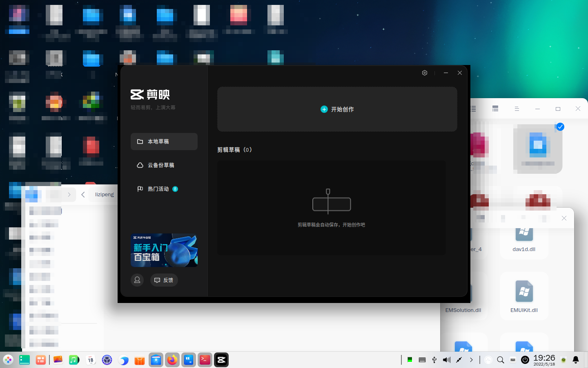This screenshot has height=368, width=588.
Task: Click the folder icon beside 本地草稿
Action: click(140, 141)
